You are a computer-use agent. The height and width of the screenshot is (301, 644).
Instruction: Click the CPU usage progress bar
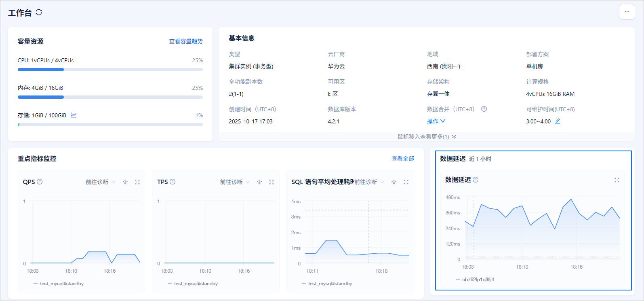110,70
